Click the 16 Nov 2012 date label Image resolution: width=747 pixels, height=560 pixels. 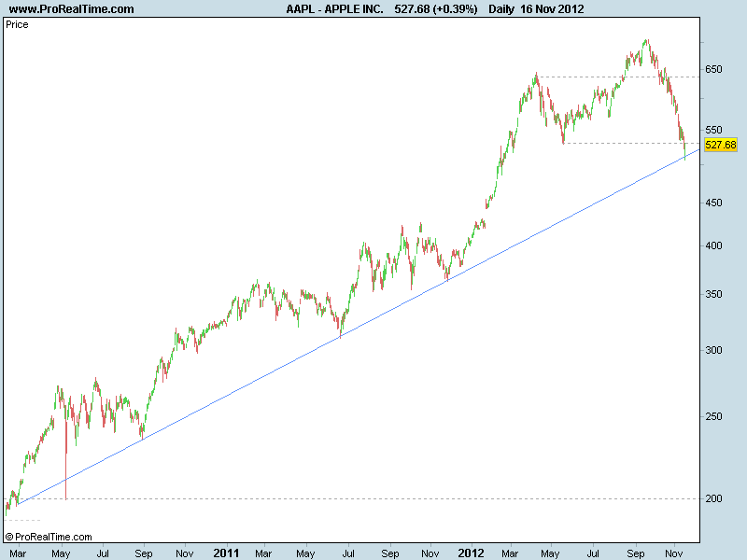click(x=552, y=9)
